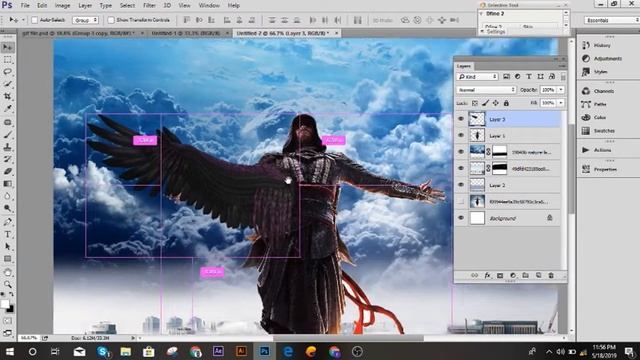Screen dimensions: 640x360
Task: Select the Horizontal Type tool
Action: click(x=7, y=234)
